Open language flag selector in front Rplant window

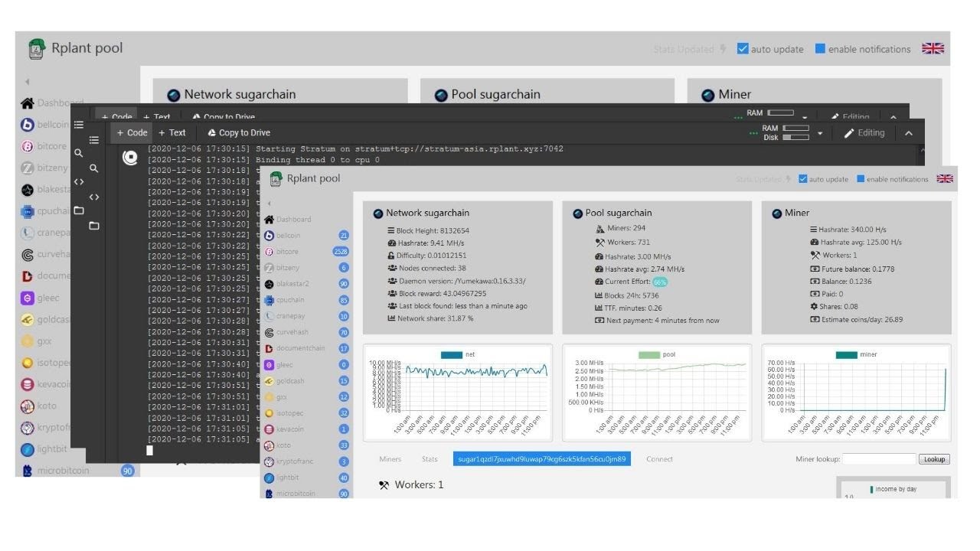pos(945,179)
